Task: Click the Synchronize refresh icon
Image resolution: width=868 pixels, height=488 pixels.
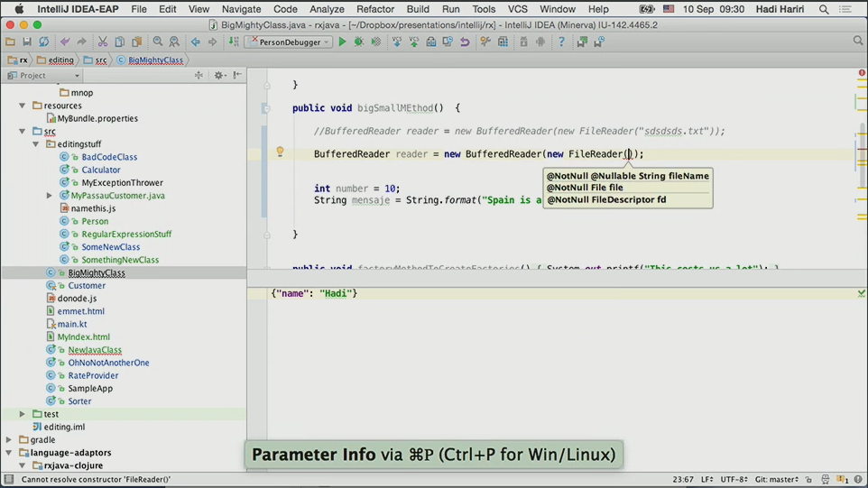Action: (43, 41)
